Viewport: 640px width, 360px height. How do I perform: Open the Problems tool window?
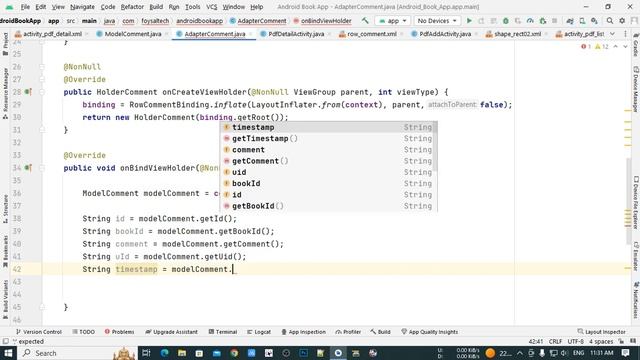pos(119,332)
